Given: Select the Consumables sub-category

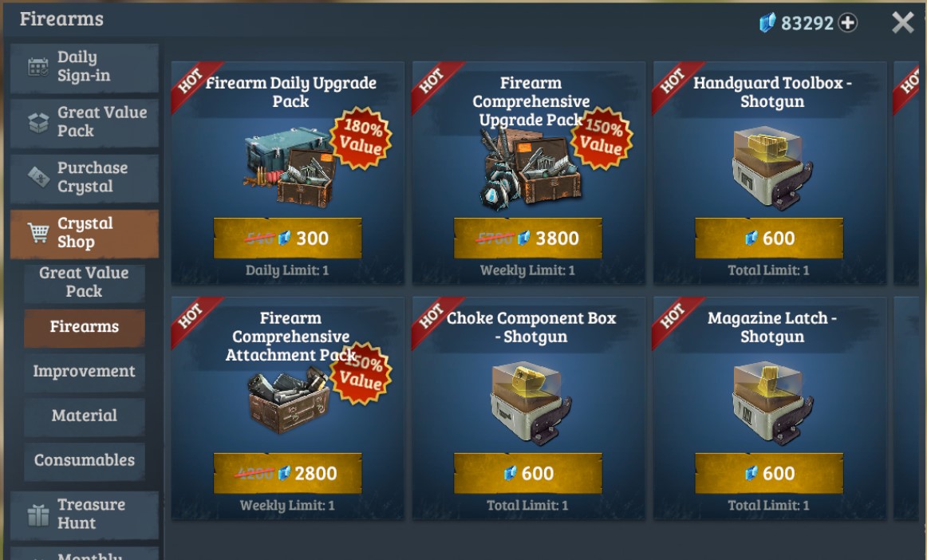Looking at the screenshot, I should coord(84,460).
